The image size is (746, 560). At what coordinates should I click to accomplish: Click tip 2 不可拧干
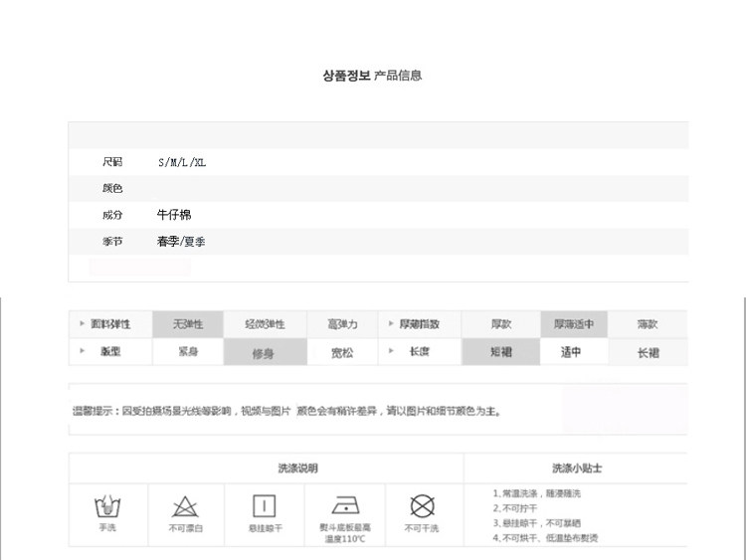tap(515, 508)
